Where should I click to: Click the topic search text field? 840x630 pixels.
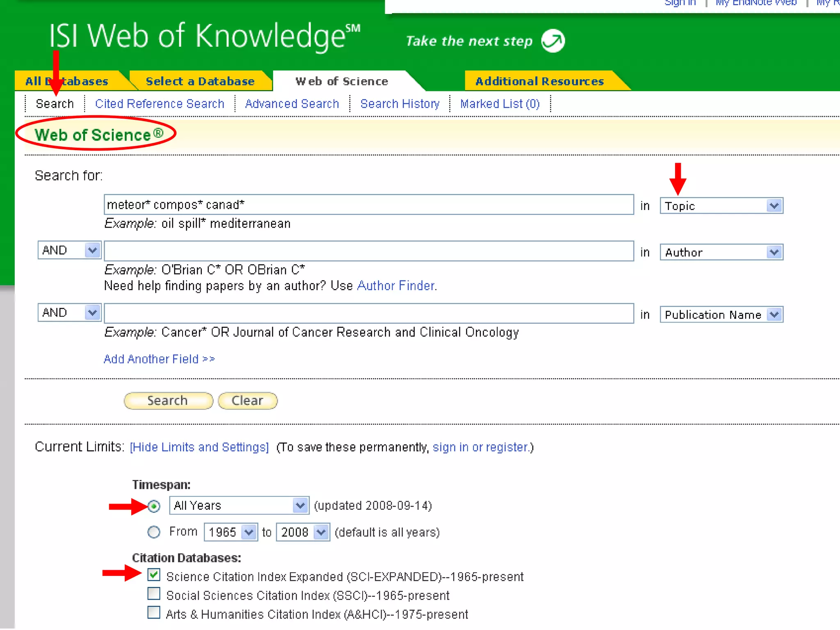coord(368,205)
